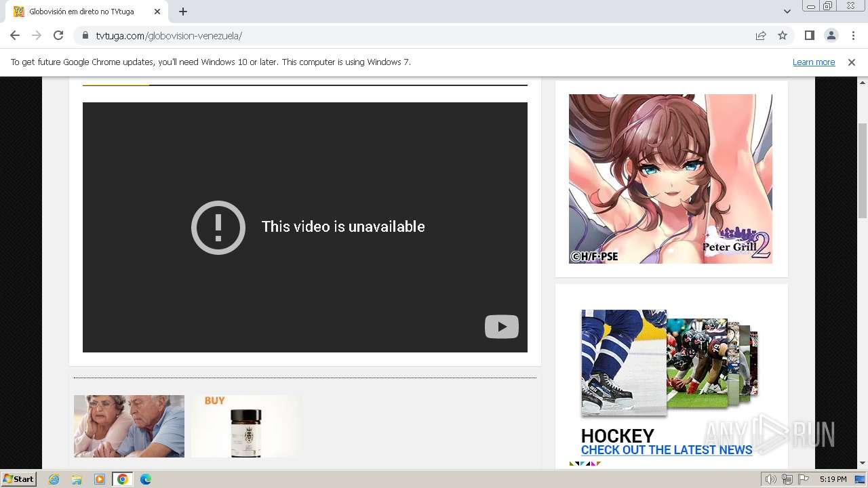
Task: Close the Globovisión tab
Action: tap(157, 12)
